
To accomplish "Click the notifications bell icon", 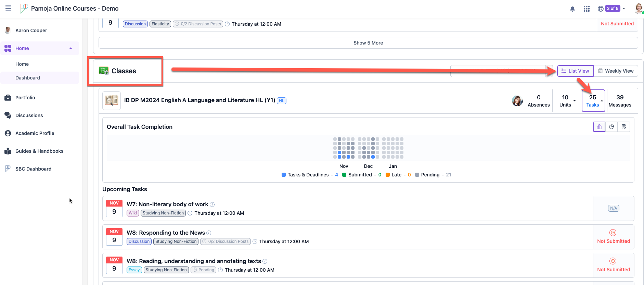I will point(572,9).
